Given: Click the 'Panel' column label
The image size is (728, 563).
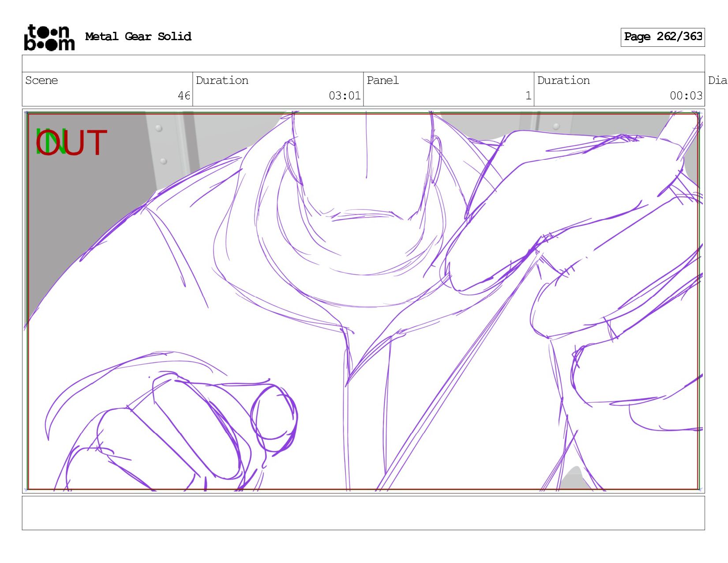Looking at the screenshot, I should (383, 80).
